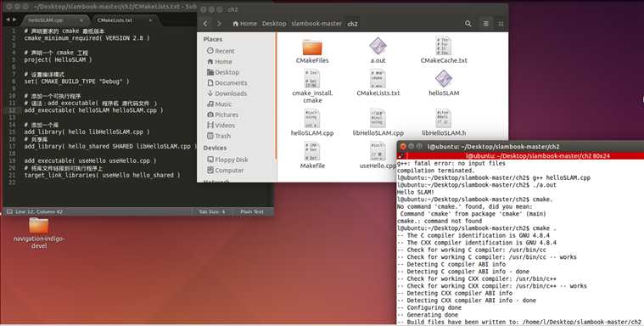Screen dimensions: 644x326
Task: Click the terminal window title bar
Action: click(521, 146)
